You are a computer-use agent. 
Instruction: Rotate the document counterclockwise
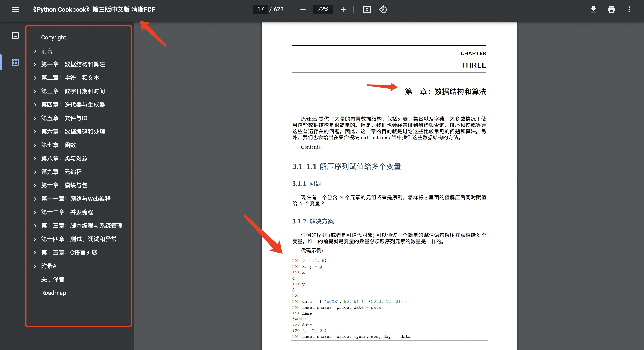[x=383, y=9]
